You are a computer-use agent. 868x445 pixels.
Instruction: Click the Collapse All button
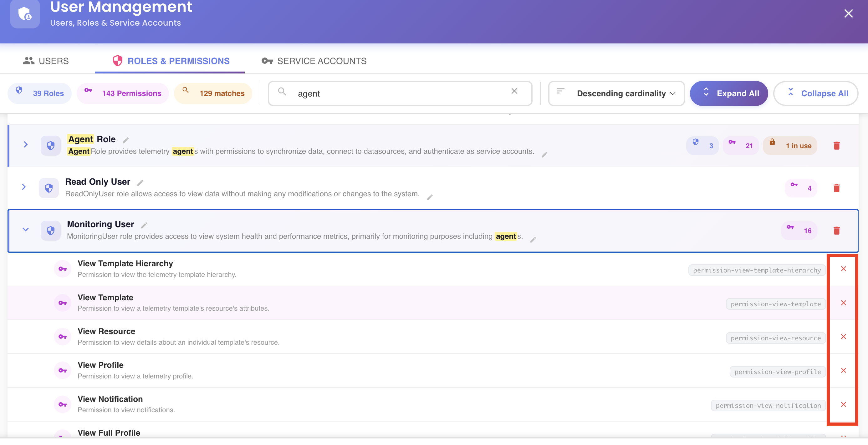tap(815, 93)
